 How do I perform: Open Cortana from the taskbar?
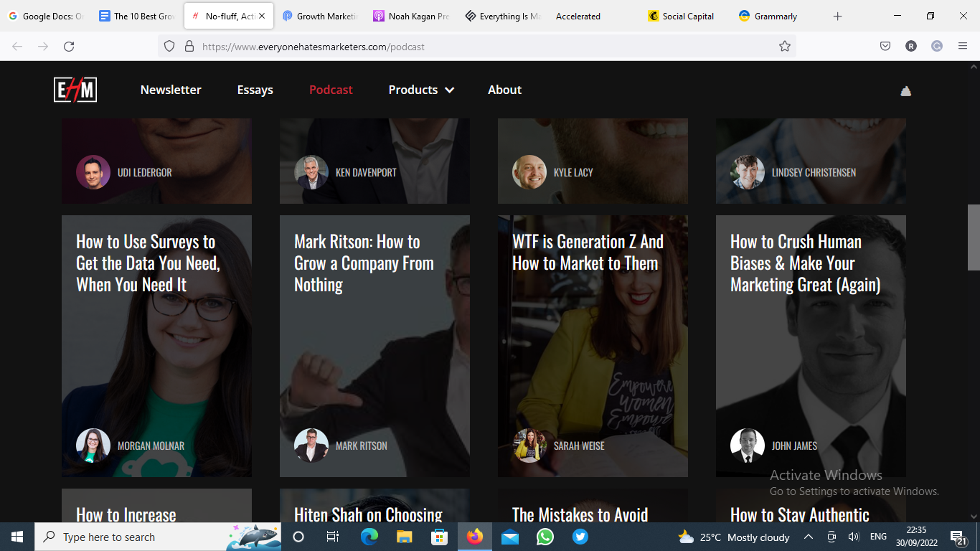298,537
